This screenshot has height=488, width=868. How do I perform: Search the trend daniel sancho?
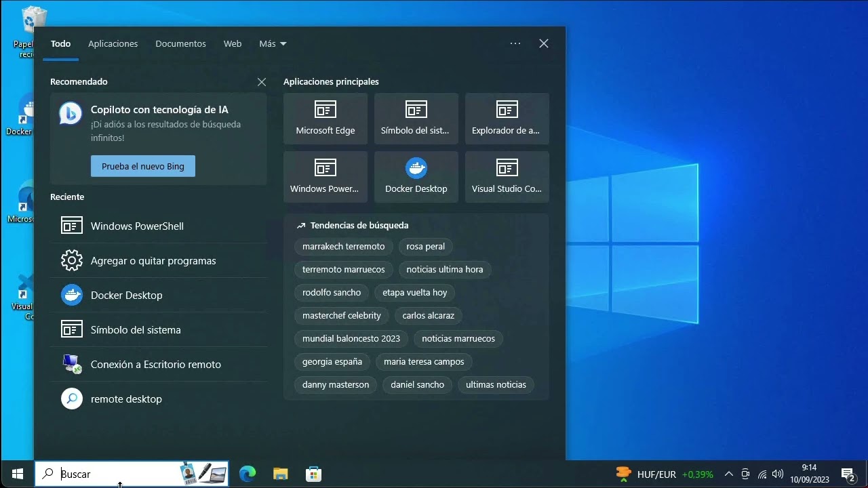click(x=418, y=384)
